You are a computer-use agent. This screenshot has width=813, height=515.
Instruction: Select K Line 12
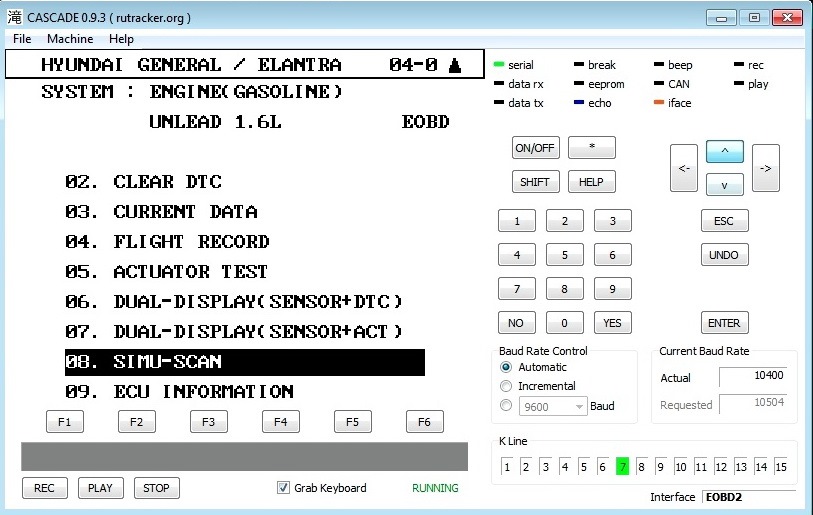pyautogui.click(x=721, y=467)
